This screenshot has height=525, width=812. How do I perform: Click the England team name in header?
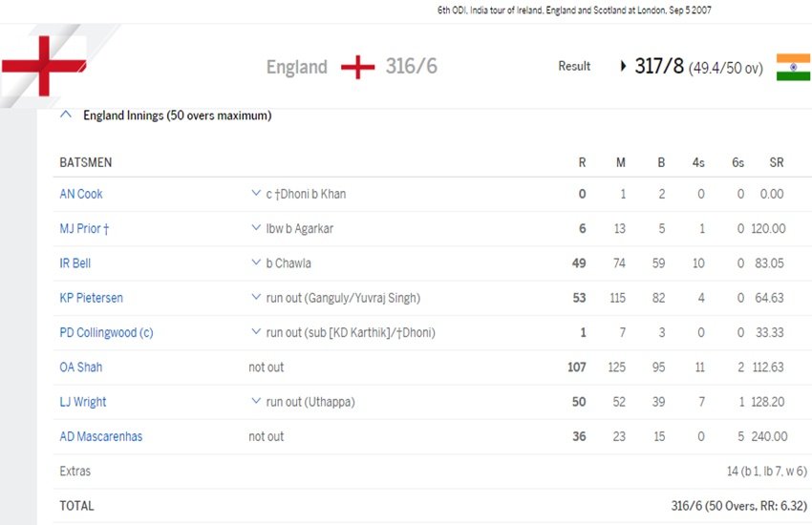(x=296, y=68)
